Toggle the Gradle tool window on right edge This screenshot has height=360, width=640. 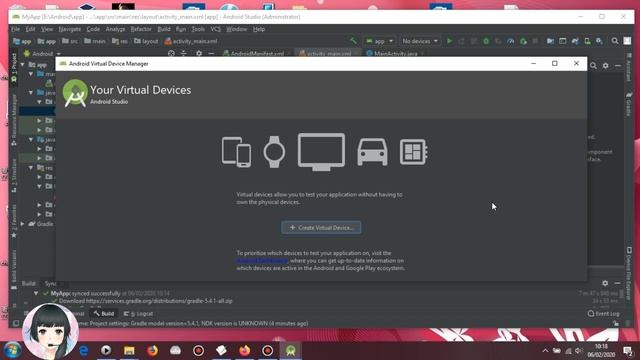point(629,104)
